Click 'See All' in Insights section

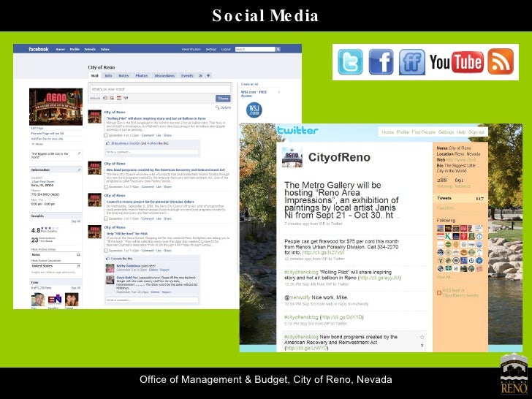pyautogui.click(x=76, y=221)
